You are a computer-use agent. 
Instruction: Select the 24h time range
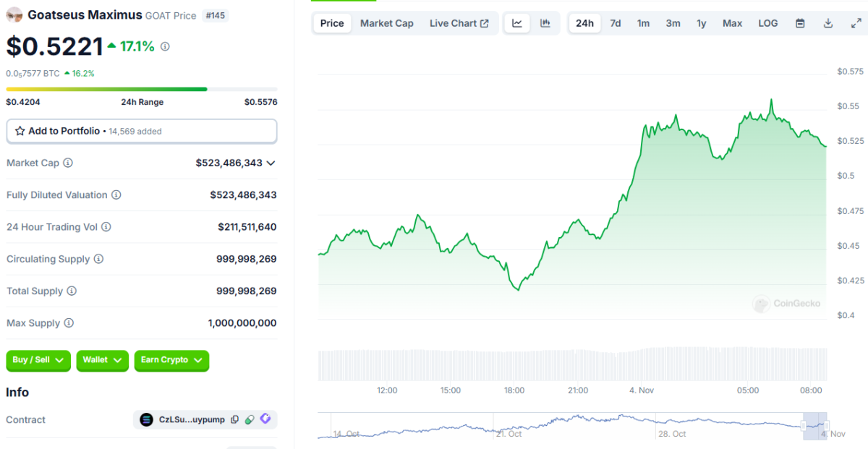(584, 23)
